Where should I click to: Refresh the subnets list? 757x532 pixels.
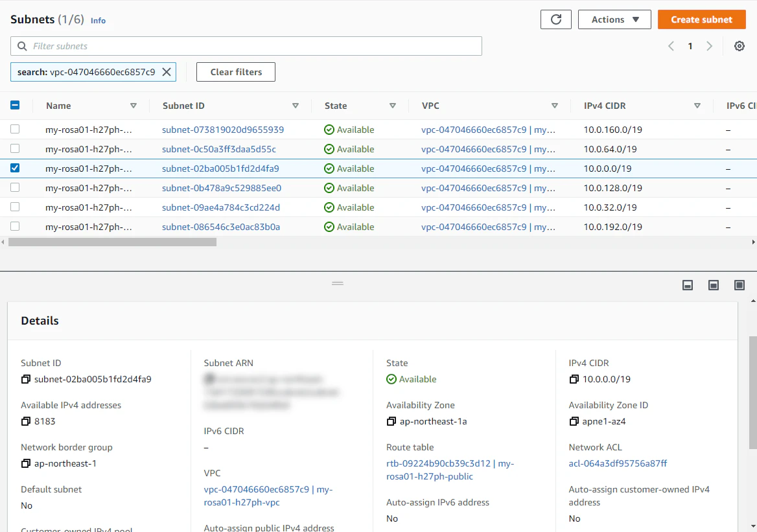pos(555,19)
